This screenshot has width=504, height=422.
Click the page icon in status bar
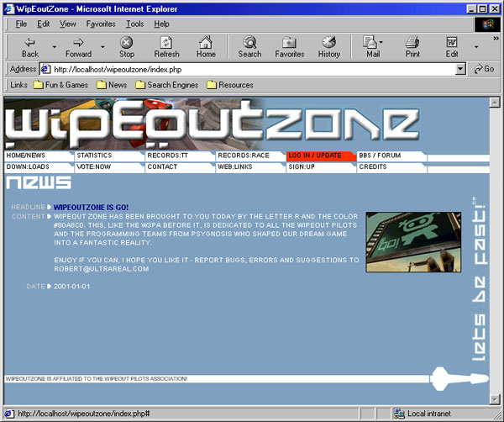pyautogui.click(x=9, y=414)
